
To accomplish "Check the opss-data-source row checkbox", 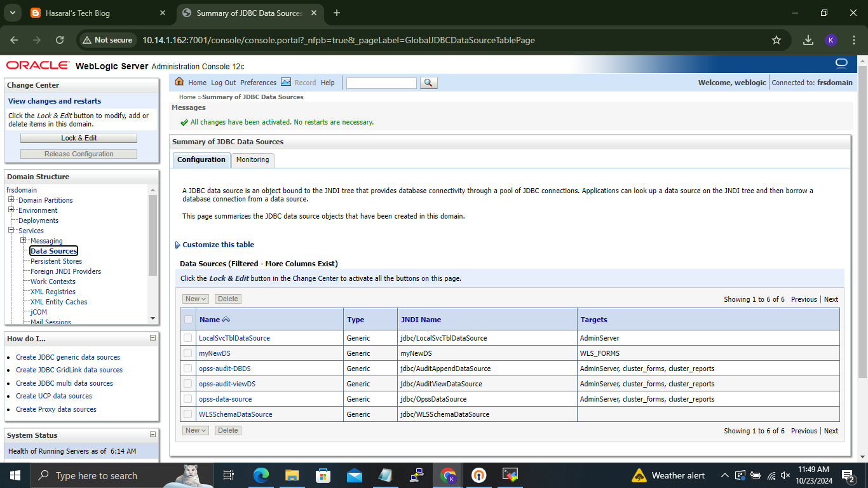I will coord(188,399).
